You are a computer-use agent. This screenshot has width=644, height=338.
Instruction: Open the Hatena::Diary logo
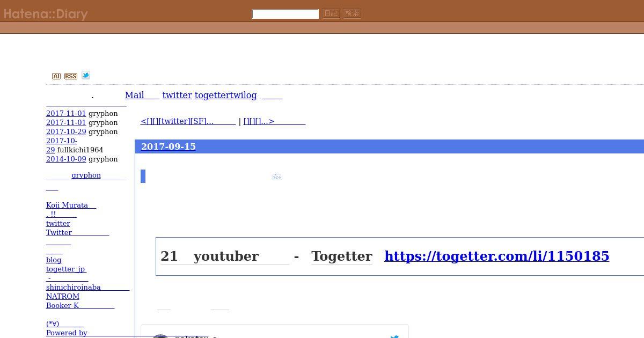tap(46, 14)
